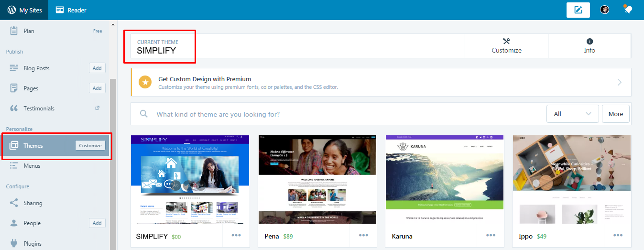Open the Pena theme preview thumbnail
The width and height of the screenshot is (644, 250).
[x=317, y=180]
